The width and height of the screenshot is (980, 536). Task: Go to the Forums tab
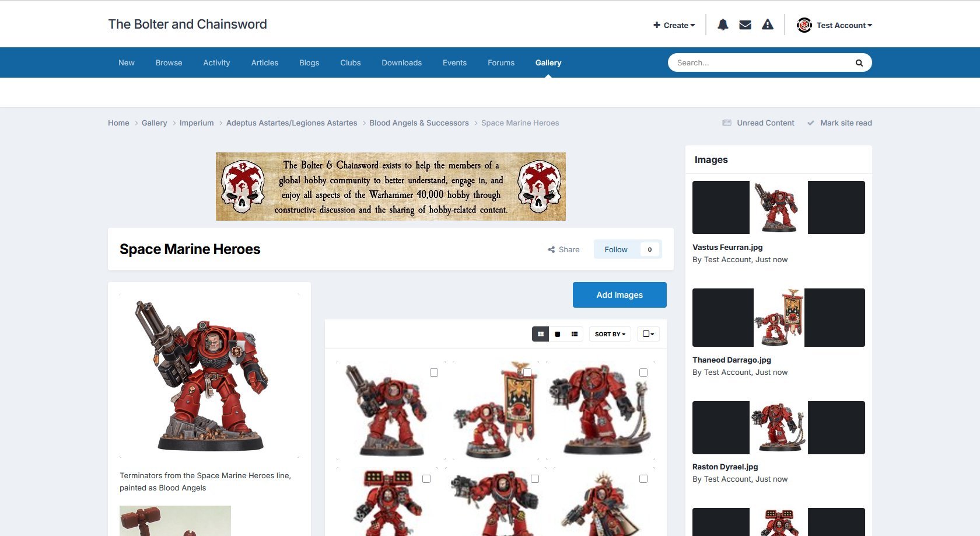point(501,62)
